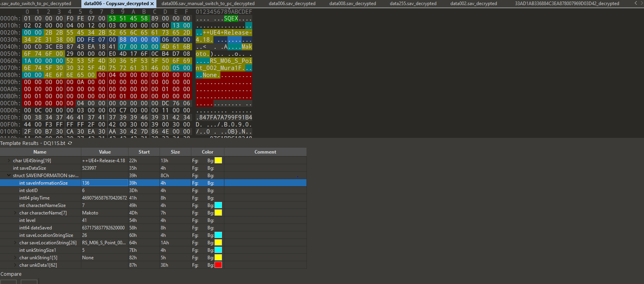
Task: Click the cyan Bg swatch for unkStringSize1
Action: (218, 250)
